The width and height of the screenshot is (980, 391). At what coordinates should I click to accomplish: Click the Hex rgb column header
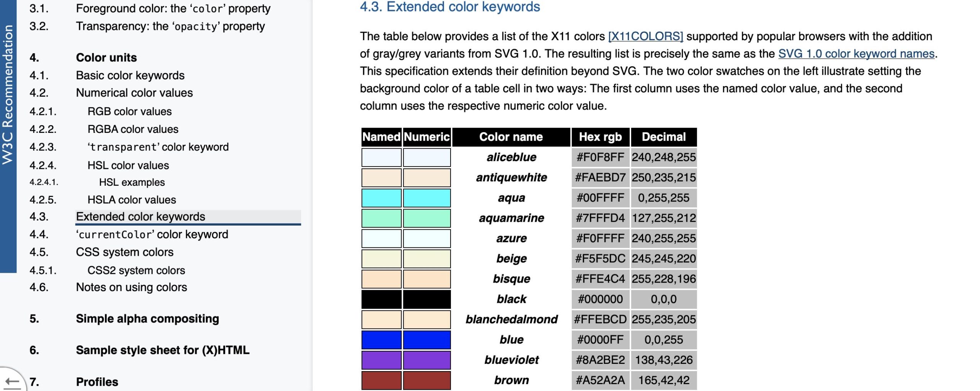[600, 137]
